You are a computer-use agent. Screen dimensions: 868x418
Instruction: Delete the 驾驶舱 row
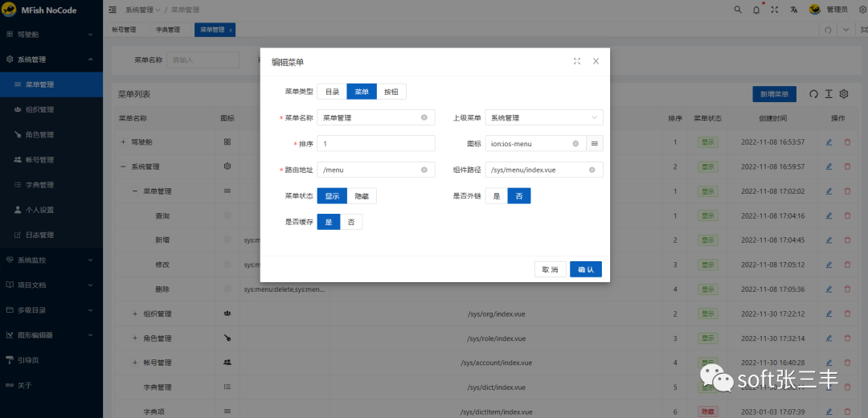[847, 142]
